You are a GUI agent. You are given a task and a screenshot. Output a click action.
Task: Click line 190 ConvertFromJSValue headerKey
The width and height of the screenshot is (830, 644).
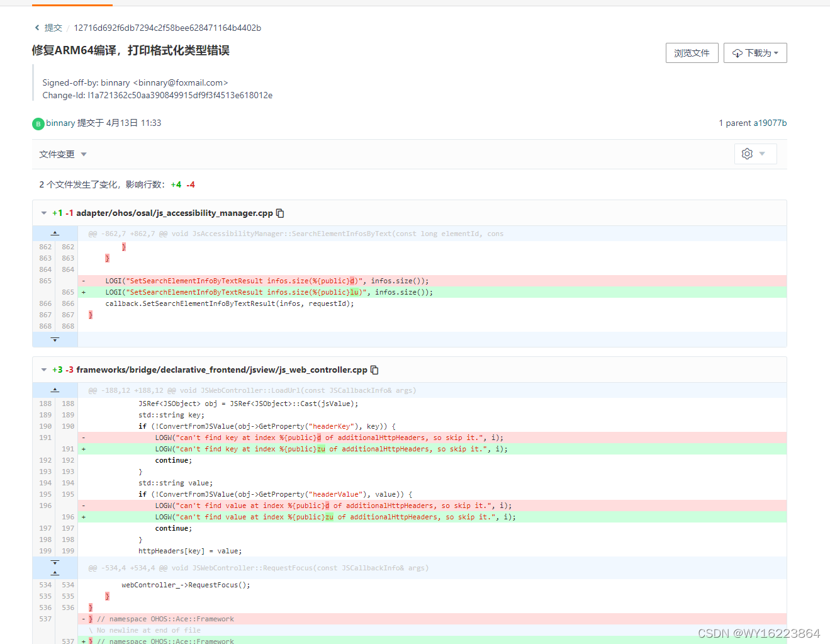[267, 426]
